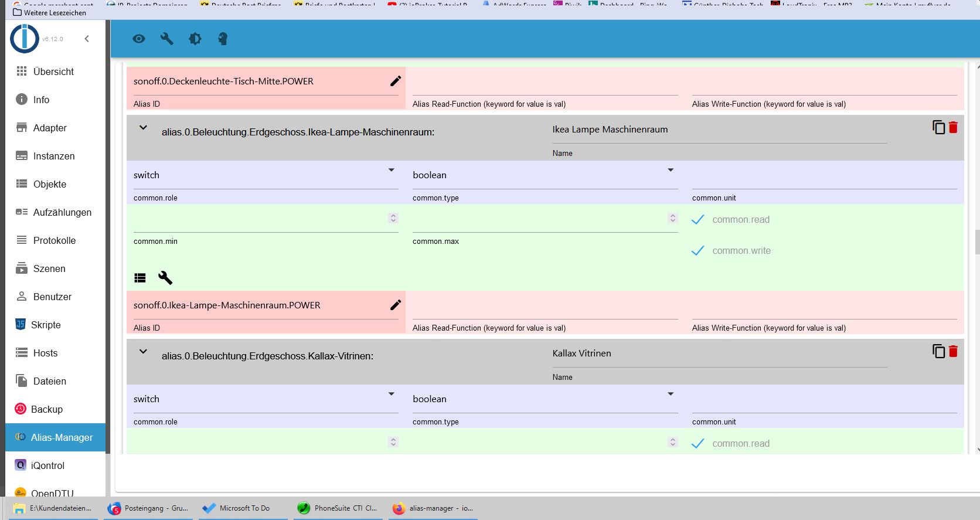Click the iQontrol icon in sidebar
This screenshot has width=980, height=520.
tap(21, 465)
